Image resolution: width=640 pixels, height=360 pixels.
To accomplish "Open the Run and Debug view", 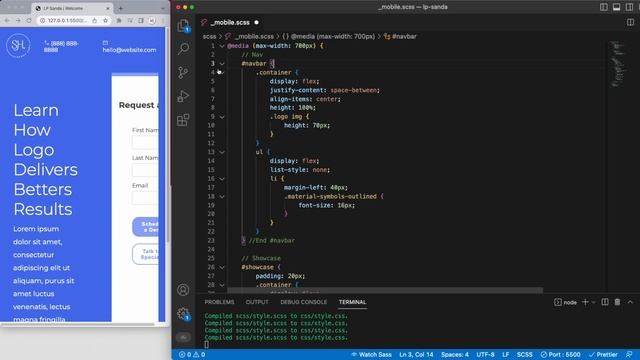I will (183, 96).
